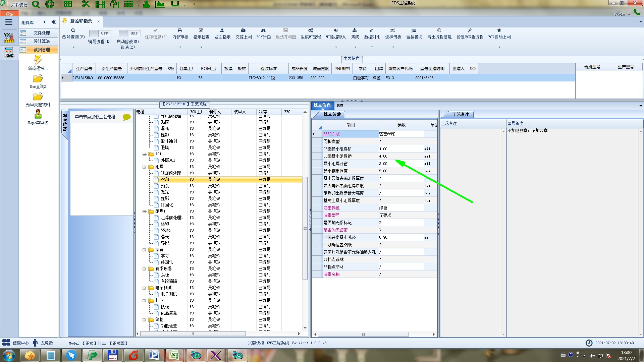Viewport: 644px width, 362px height.
Task: Open 内部审核 print icon
Action: click(x=180, y=31)
